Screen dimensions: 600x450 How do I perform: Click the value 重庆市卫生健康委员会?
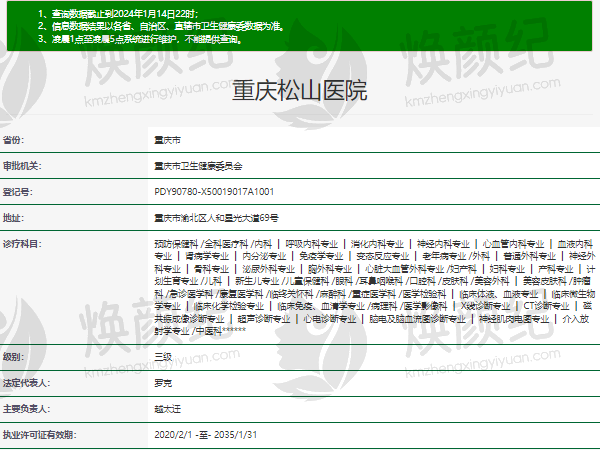198,166
